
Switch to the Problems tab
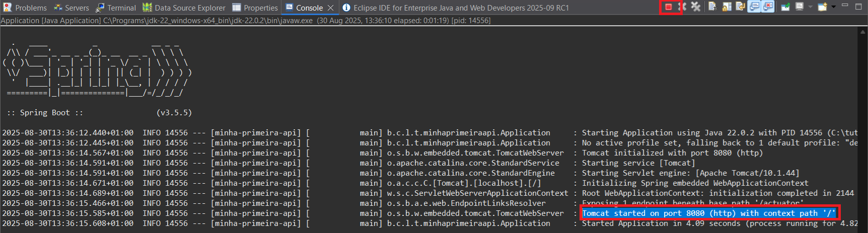click(x=26, y=8)
